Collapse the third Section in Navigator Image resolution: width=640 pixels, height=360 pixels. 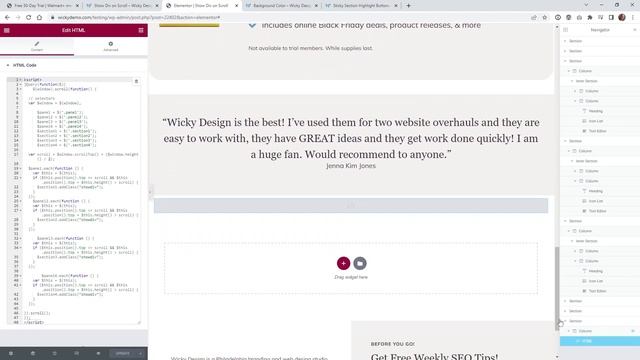tap(565, 61)
